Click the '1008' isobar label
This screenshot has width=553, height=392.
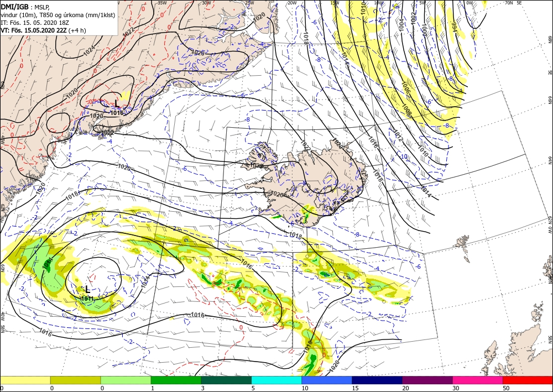click(x=406, y=111)
